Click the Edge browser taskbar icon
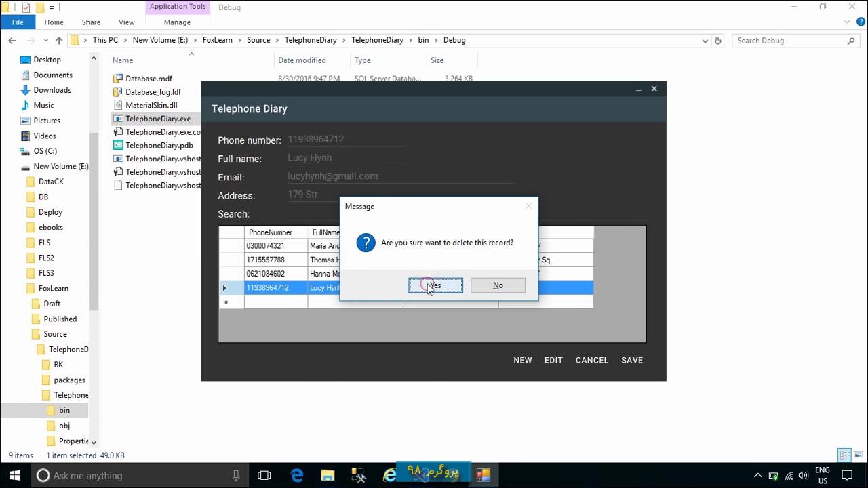Image resolution: width=868 pixels, height=488 pixels. (x=296, y=475)
